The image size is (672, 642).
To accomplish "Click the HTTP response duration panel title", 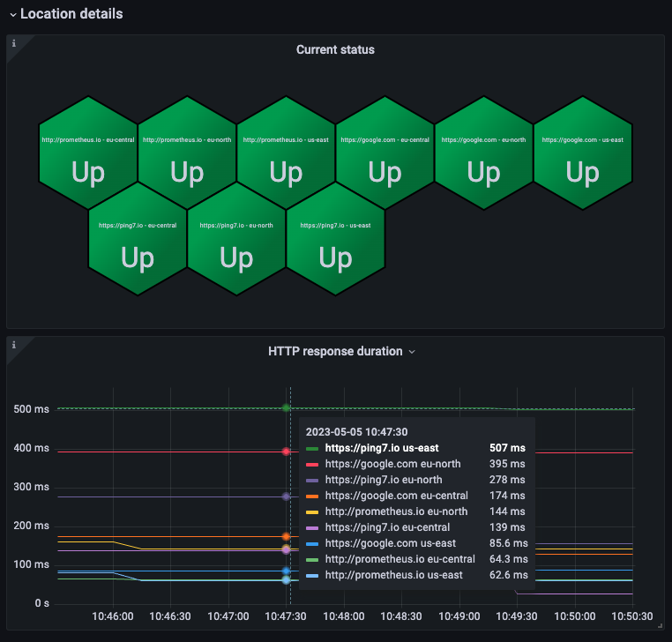I will pyautogui.click(x=335, y=351).
